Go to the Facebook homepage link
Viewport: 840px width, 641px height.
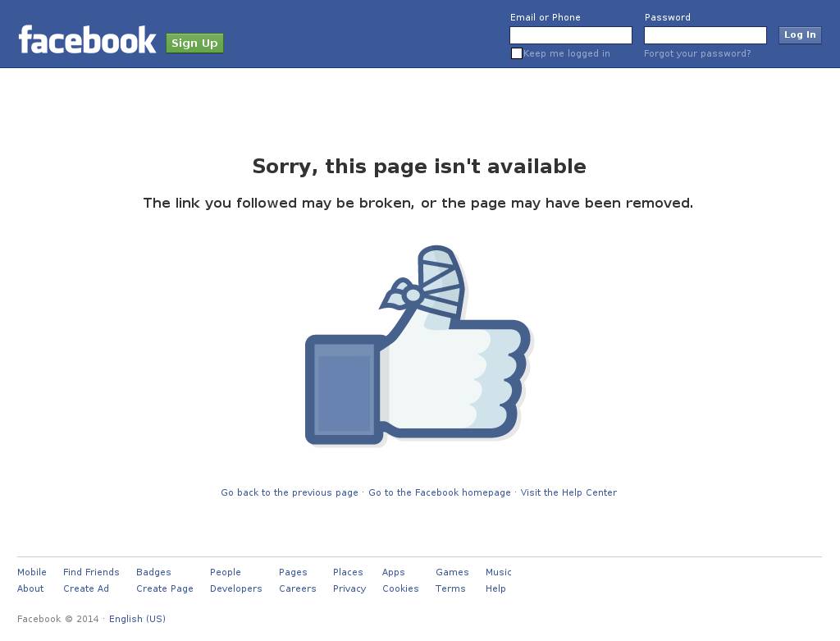click(440, 492)
